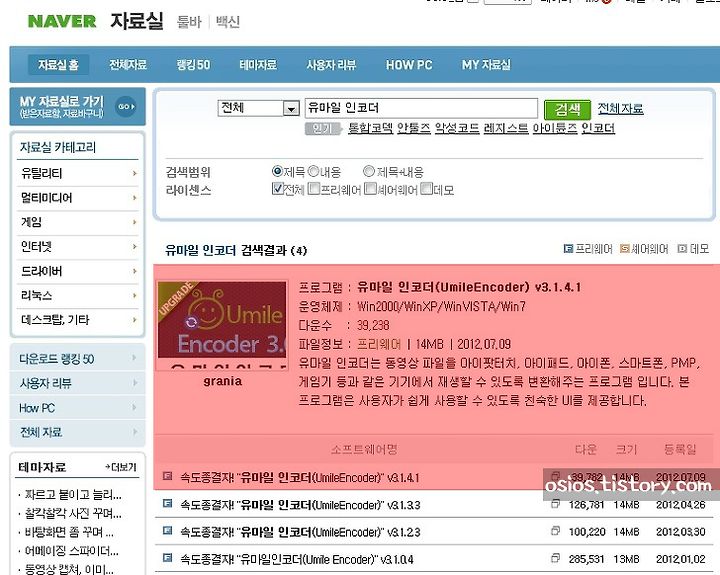This screenshot has height=575, width=720.
Task: Open the 바탕화면 좀 꾸며 theme link
Action: [x=69, y=532]
